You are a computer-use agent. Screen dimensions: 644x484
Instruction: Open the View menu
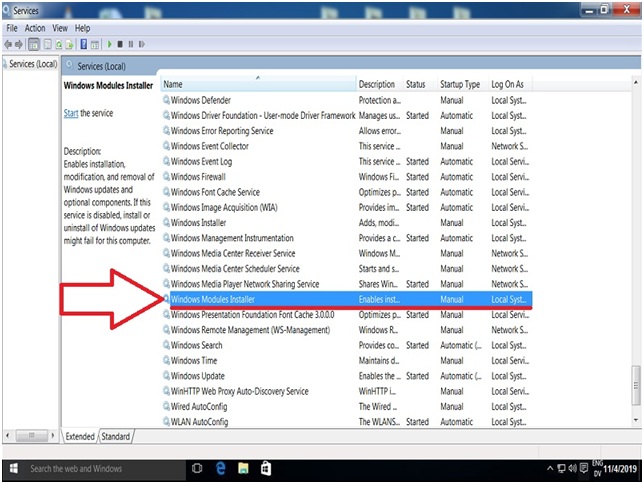(x=60, y=28)
